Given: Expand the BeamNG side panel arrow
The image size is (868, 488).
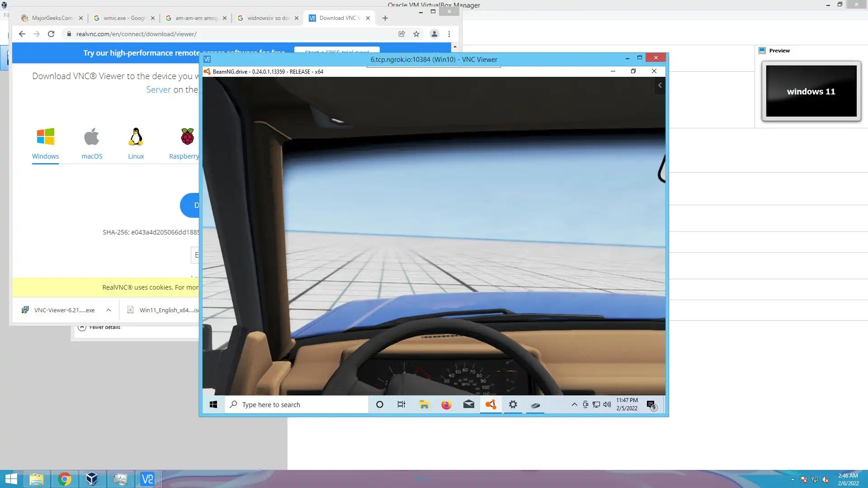Looking at the screenshot, I should (660, 85).
